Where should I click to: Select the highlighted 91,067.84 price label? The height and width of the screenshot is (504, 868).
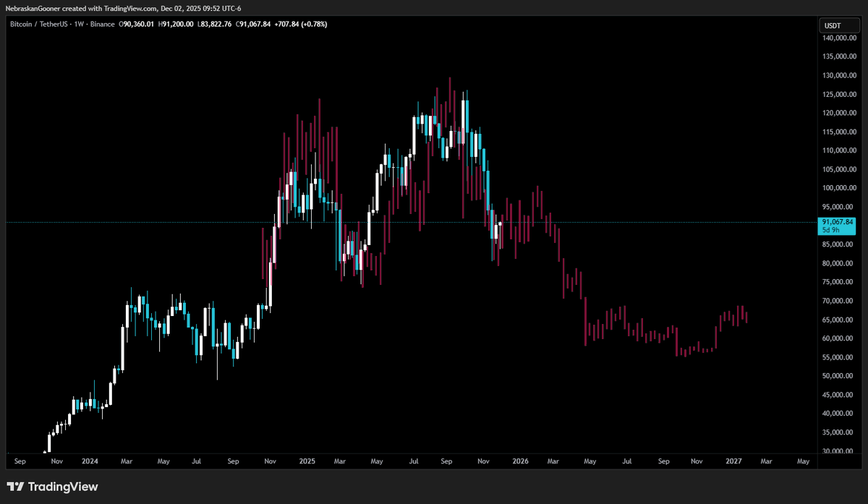[837, 222]
